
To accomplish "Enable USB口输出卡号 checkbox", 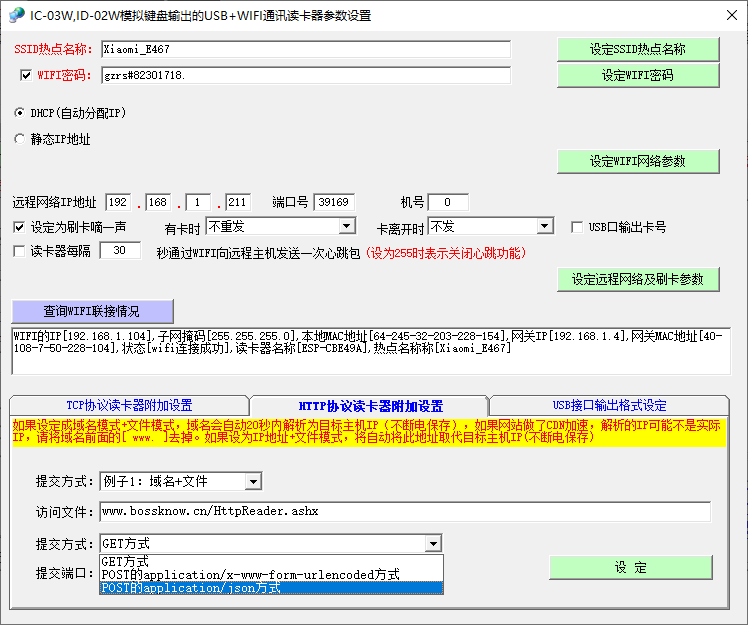I will pos(577,227).
